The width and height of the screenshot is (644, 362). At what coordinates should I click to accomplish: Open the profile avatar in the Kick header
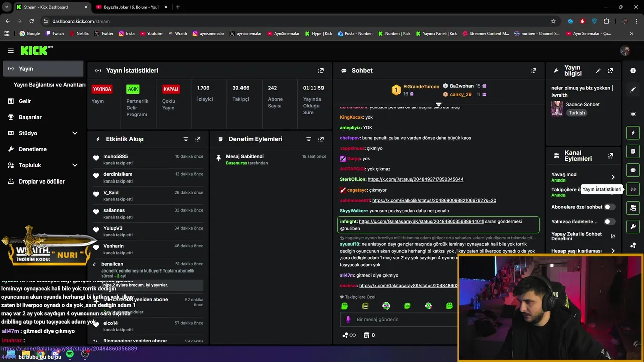point(625,51)
